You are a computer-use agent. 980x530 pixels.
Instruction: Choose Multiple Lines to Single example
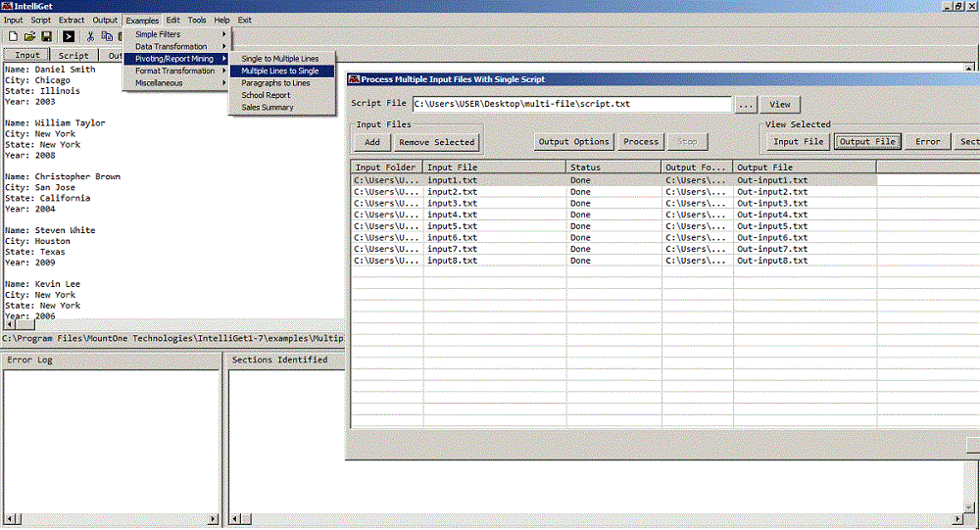tap(282, 71)
